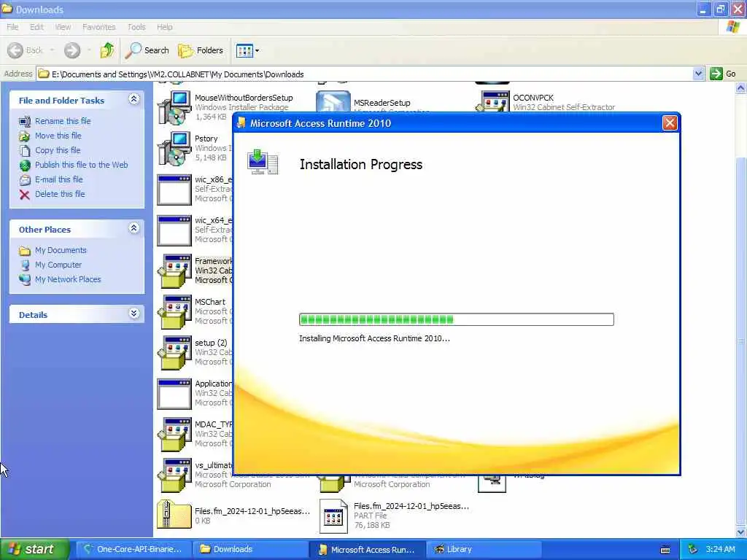Screen dimensions: 747x560
Task: Select the Files.fm PART file icon
Action: click(x=333, y=516)
